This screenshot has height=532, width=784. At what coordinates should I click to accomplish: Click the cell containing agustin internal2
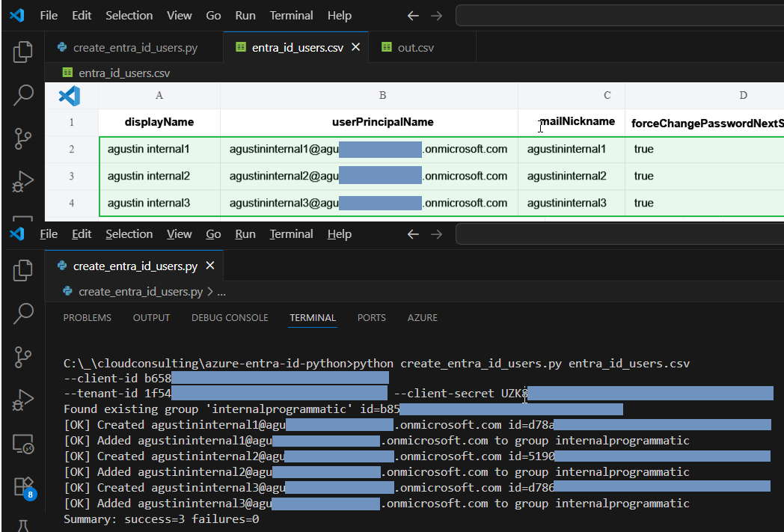[149, 176]
